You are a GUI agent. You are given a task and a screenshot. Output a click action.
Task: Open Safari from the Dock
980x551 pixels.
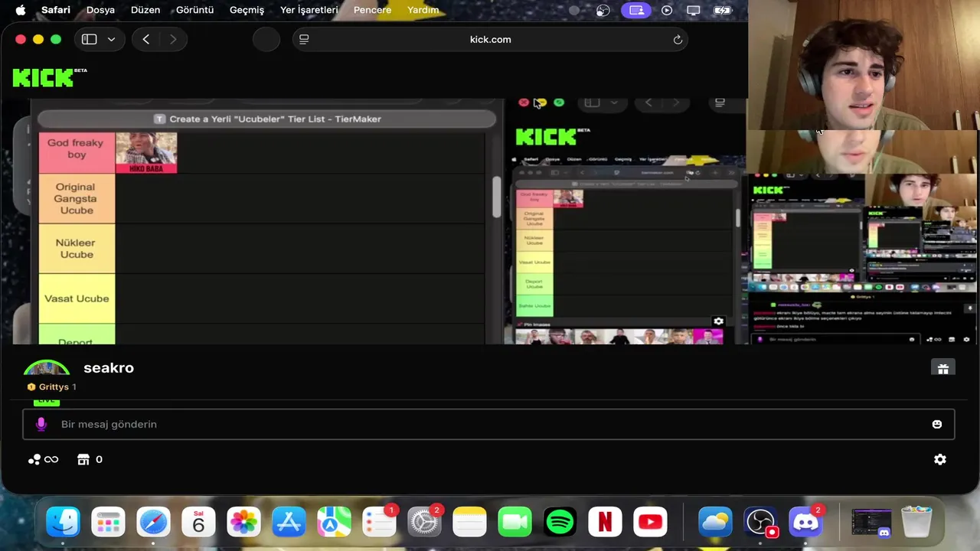click(153, 523)
